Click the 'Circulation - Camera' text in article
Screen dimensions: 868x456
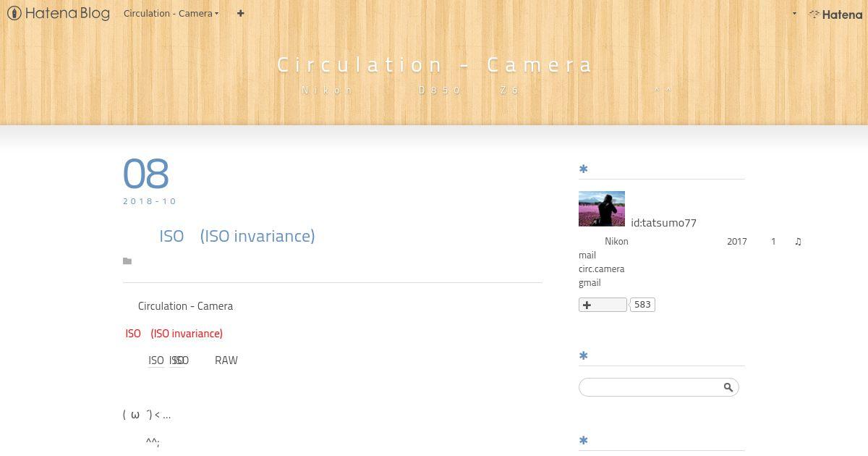[185, 306]
